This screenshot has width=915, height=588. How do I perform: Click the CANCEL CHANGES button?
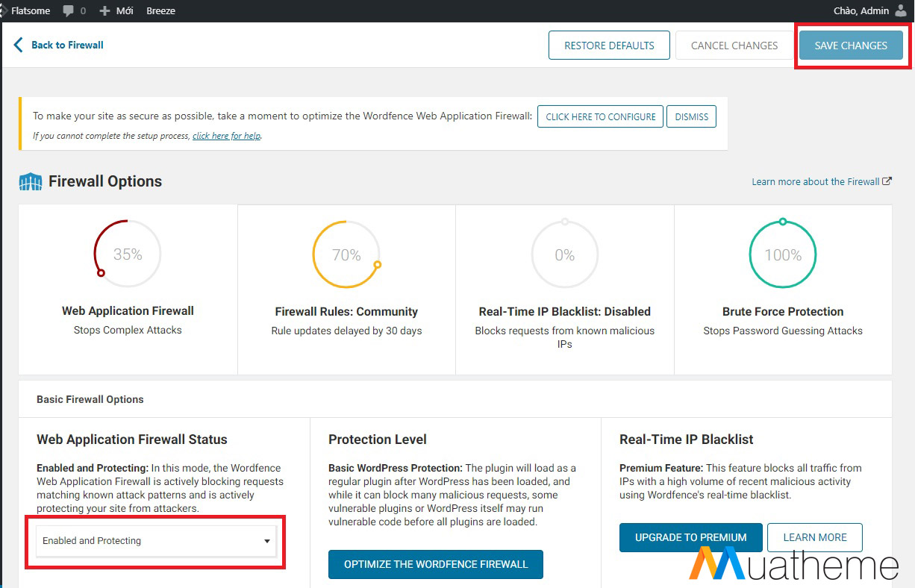coord(734,46)
